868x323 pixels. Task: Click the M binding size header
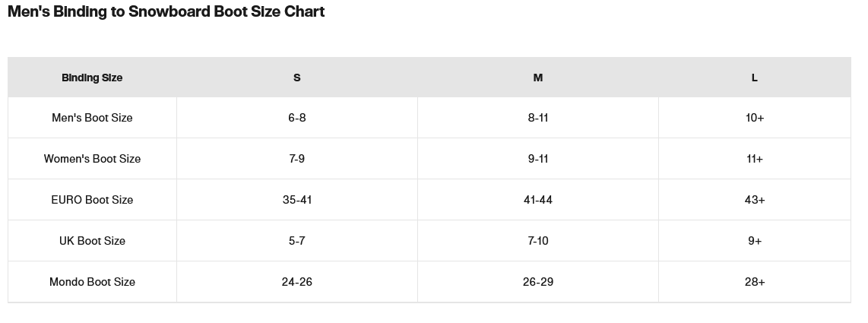[x=538, y=78]
